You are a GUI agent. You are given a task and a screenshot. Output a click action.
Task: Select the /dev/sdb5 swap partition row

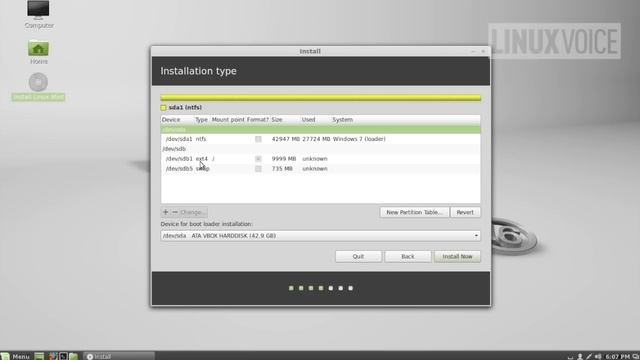[x=320, y=169]
